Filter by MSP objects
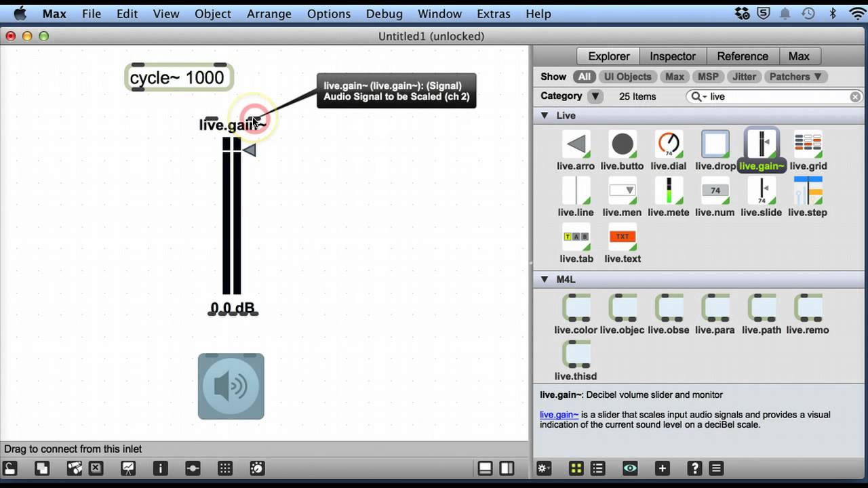868x488 pixels. [708, 77]
